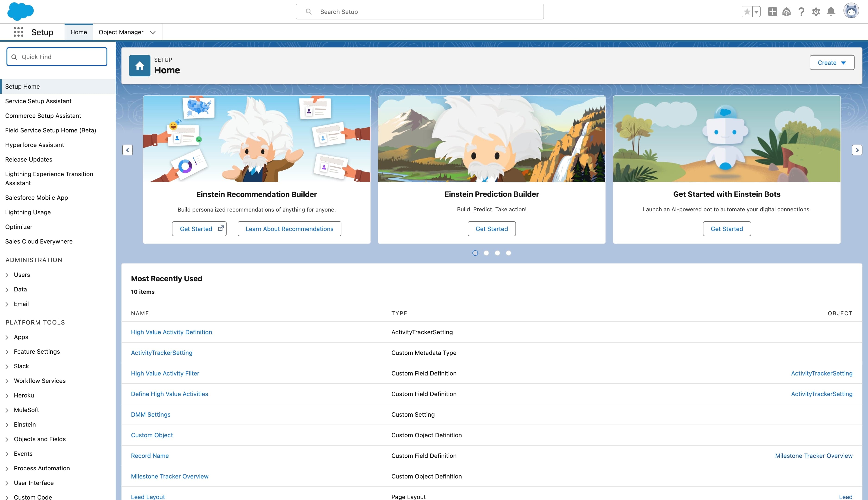Expand the Feature Settings section

click(7, 352)
